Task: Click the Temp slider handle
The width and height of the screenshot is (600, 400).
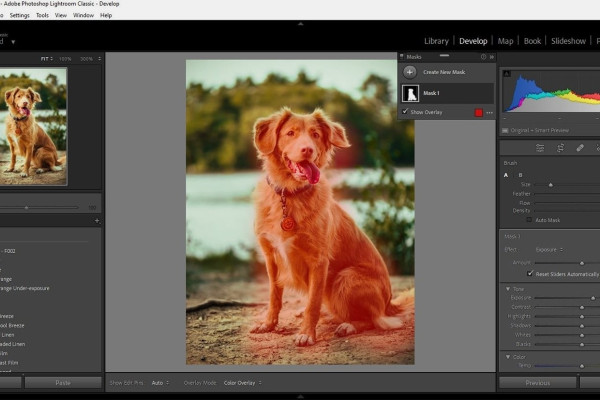Action: click(582, 366)
